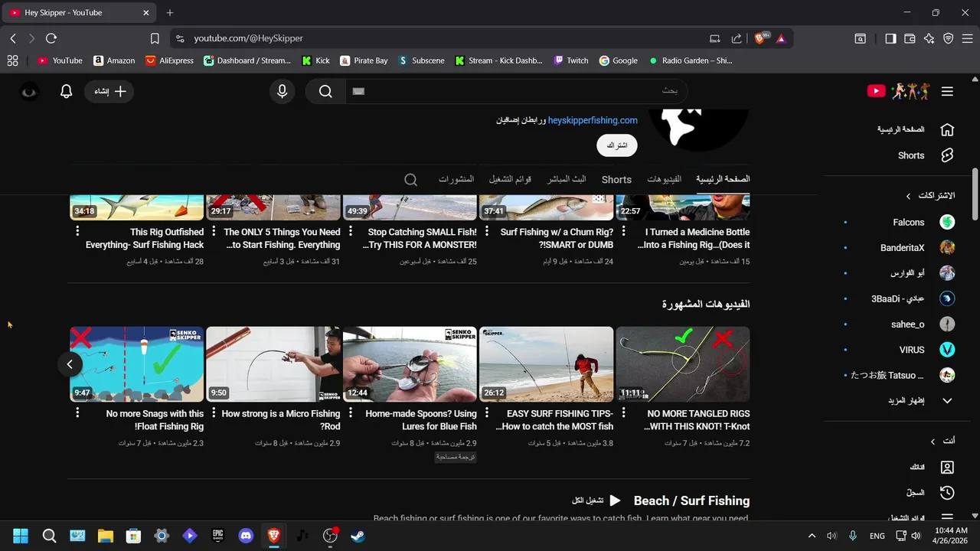Open 'NO MORE TANGLED RIGS' video thumbnail
Screen dimensions: 980x551
[683, 364]
